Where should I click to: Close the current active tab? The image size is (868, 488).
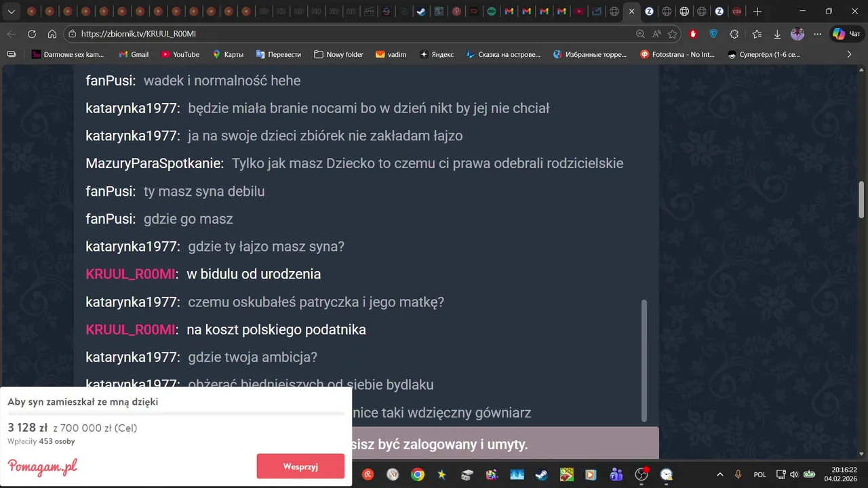(x=631, y=12)
